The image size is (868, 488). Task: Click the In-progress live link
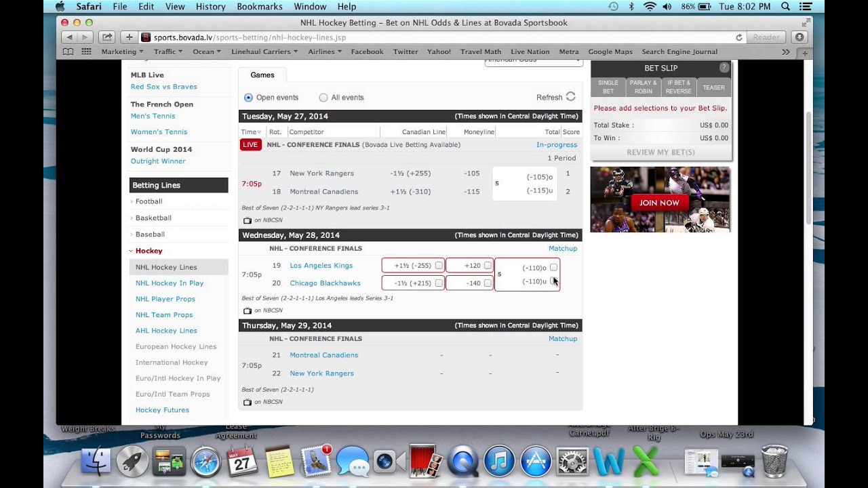tap(557, 144)
